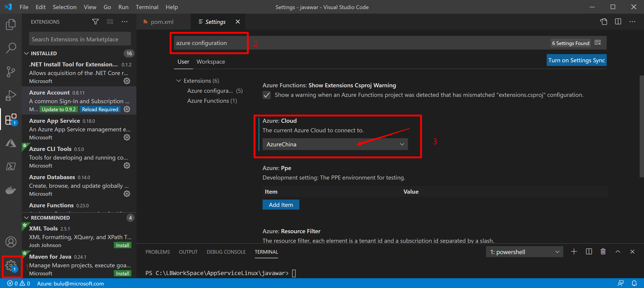This screenshot has height=288, width=644.
Task: Kill terminal using the trash icon
Action: tap(603, 251)
